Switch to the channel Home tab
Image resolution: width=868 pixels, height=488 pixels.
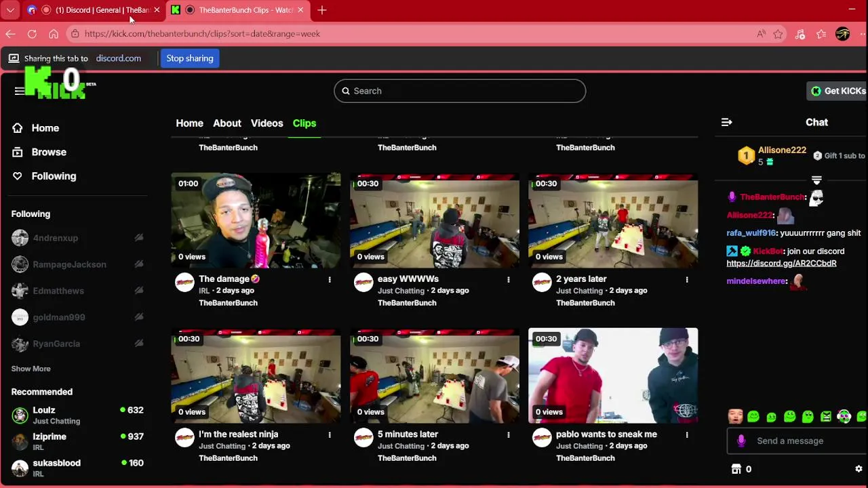[190, 123]
